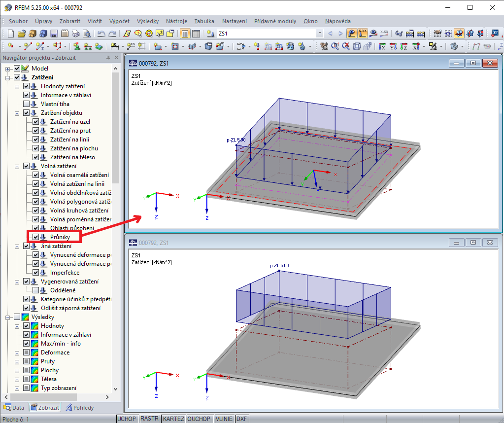The width and height of the screenshot is (504, 423).
Task: Select the Vygenerovaná zatížení tree row
Action: tap(69, 282)
